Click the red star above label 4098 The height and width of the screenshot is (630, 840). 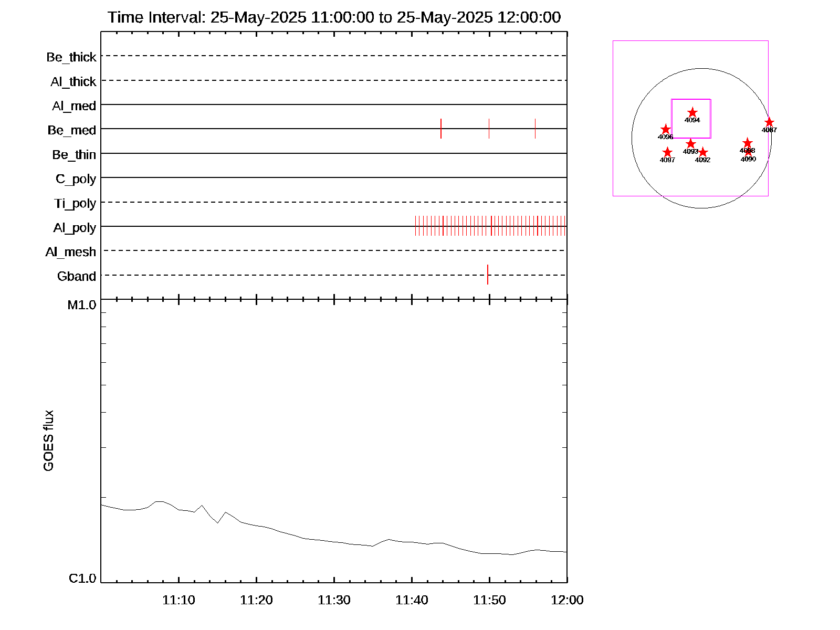[x=748, y=143]
